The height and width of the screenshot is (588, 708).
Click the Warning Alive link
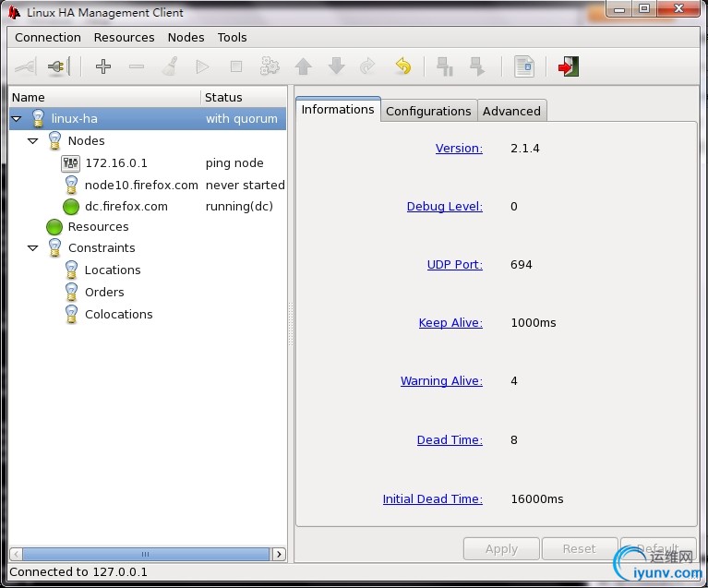(x=441, y=381)
